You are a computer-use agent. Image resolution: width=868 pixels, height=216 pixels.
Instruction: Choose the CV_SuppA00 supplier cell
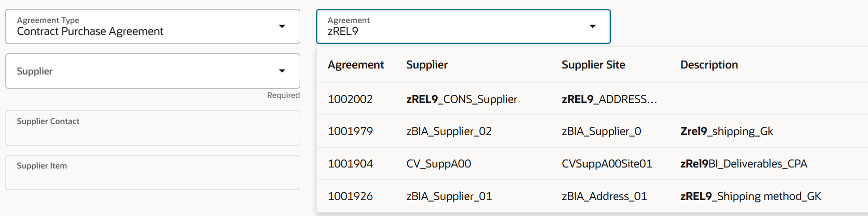pos(439,163)
